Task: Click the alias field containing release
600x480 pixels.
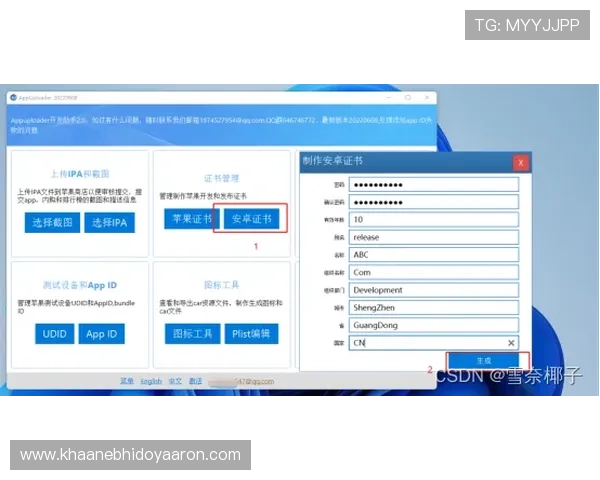Action: point(433,237)
